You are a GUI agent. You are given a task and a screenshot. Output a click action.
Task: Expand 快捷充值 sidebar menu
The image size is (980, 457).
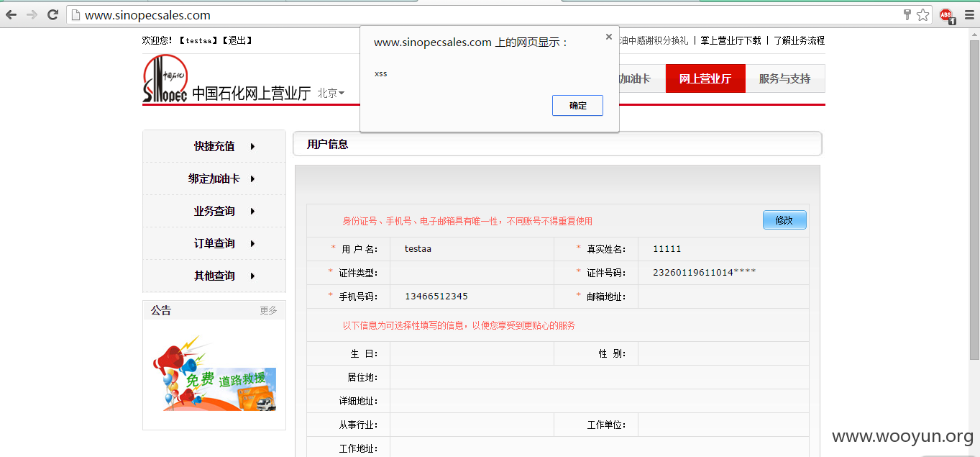click(x=214, y=146)
